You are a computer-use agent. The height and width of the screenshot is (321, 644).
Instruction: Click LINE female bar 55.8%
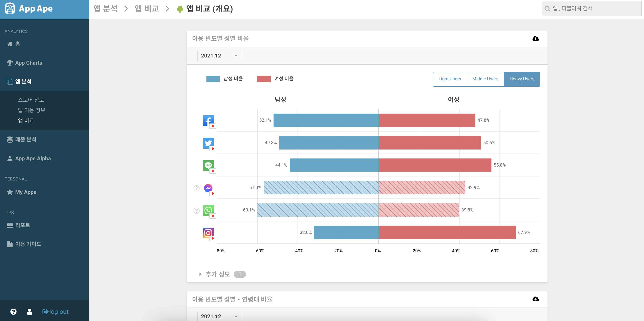click(x=435, y=165)
